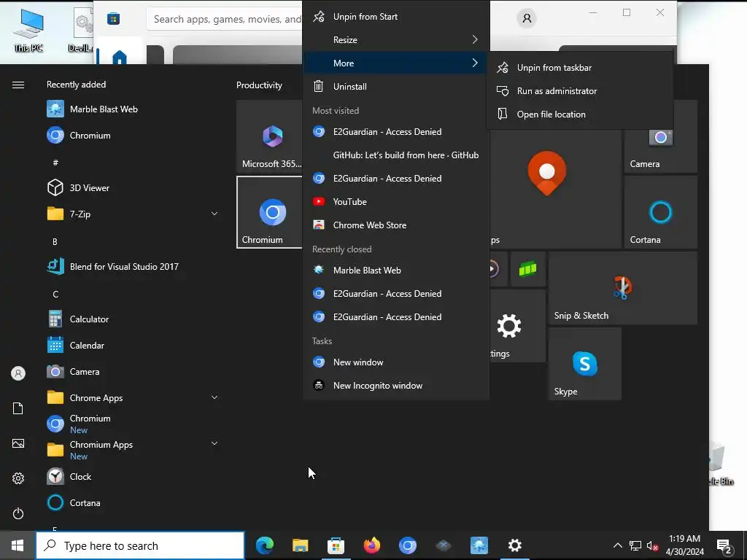Open Chrome Web Store entry
The image size is (747, 560).
(396, 225)
